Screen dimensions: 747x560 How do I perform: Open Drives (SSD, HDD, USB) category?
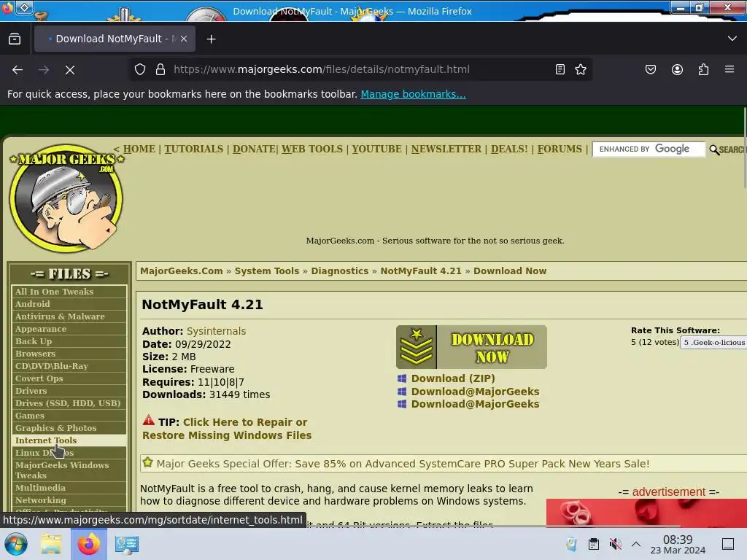(69, 402)
